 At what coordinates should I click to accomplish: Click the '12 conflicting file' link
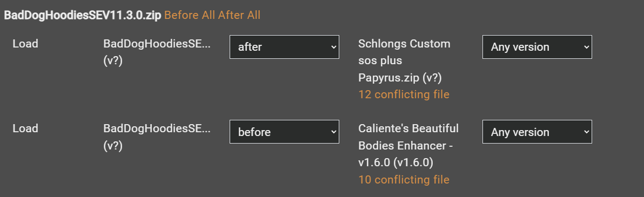click(x=404, y=94)
